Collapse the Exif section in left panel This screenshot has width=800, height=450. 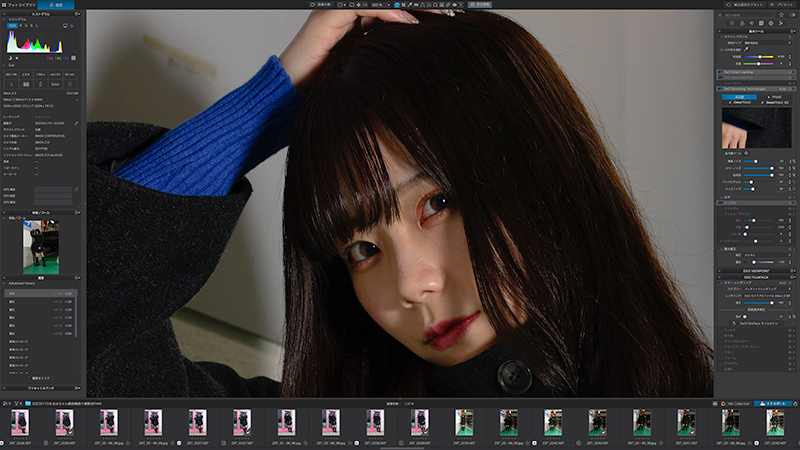[4, 65]
